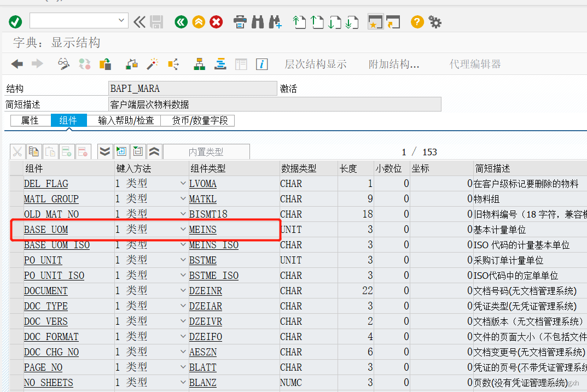Open the 键入方法 dropdown for PO_UNIT row
The image size is (587, 392).
tap(183, 260)
